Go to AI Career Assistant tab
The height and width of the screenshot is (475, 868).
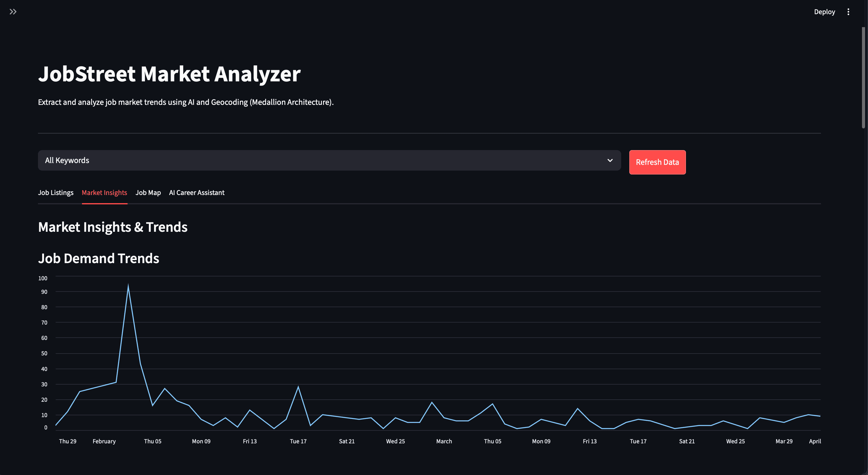(x=197, y=193)
